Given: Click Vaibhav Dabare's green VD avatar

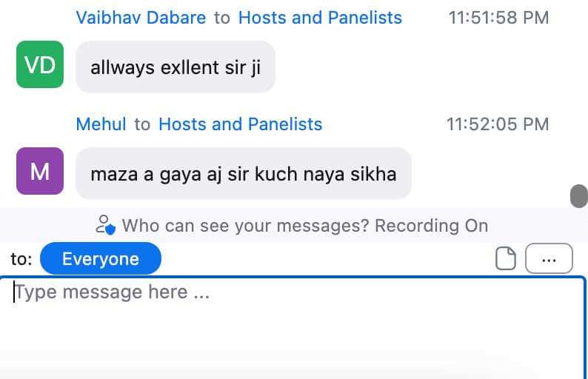Looking at the screenshot, I should (40, 65).
